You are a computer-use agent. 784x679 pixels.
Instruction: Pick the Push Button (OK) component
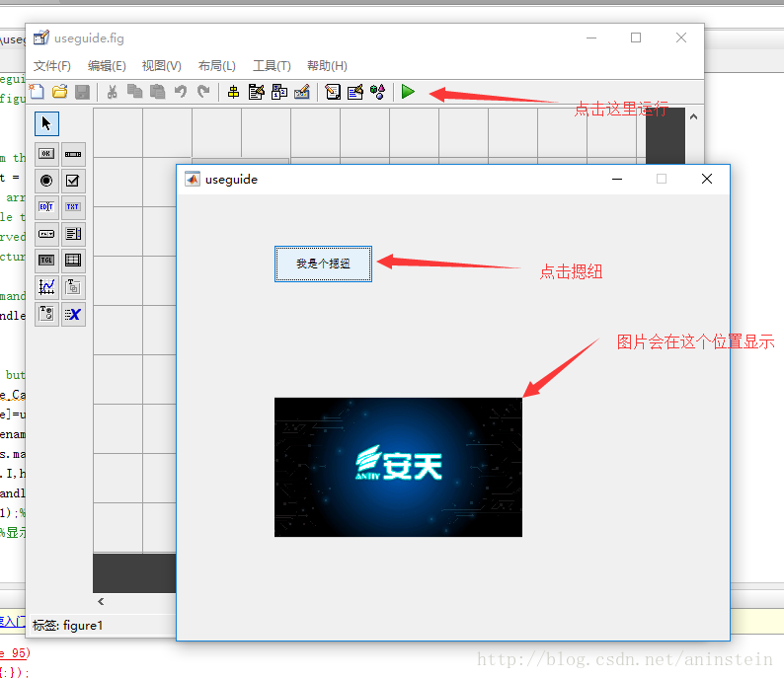pos(46,154)
